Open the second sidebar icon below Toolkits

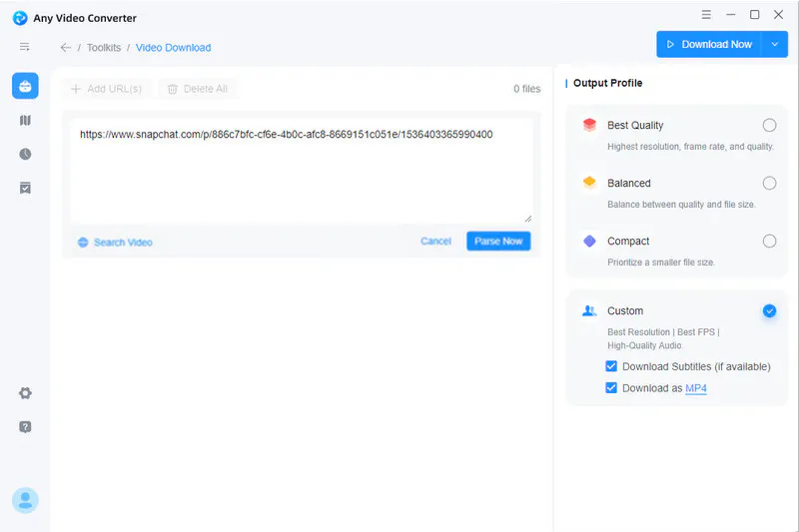[25, 120]
